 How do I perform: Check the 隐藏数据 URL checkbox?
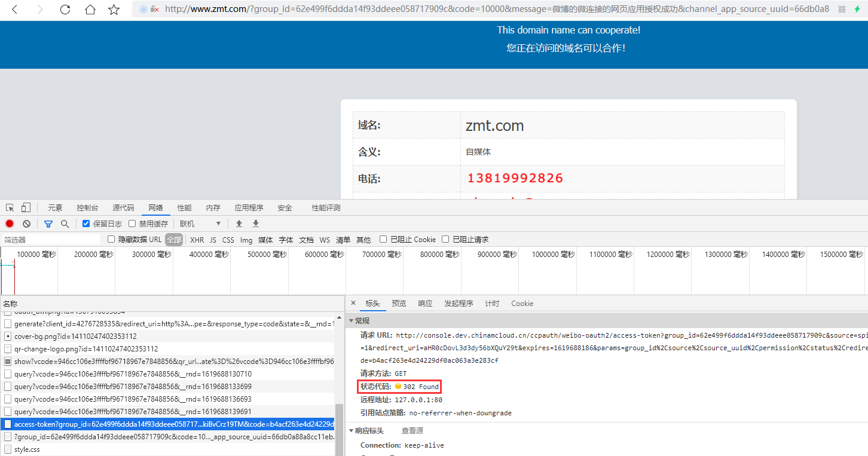coord(111,240)
